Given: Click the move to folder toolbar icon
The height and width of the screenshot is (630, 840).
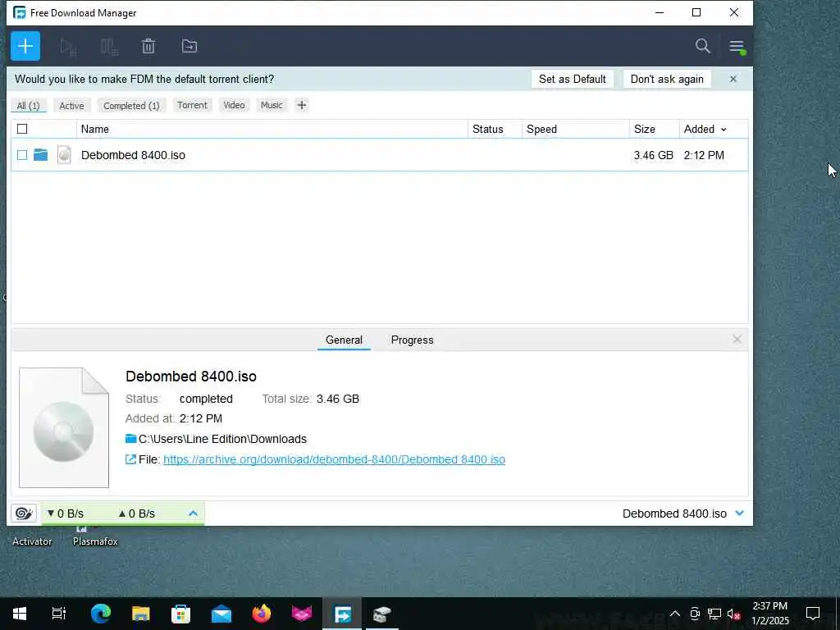Looking at the screenshot, I should click(189, 47).
